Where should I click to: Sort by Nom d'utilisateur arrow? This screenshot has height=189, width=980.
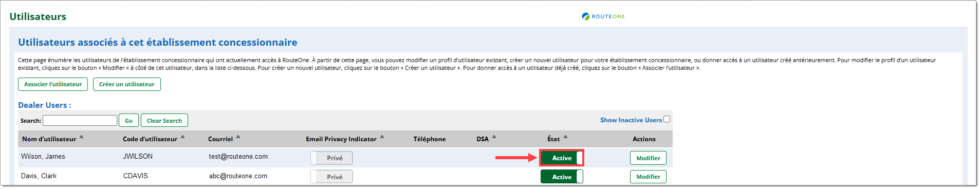(x=81, y=137)
